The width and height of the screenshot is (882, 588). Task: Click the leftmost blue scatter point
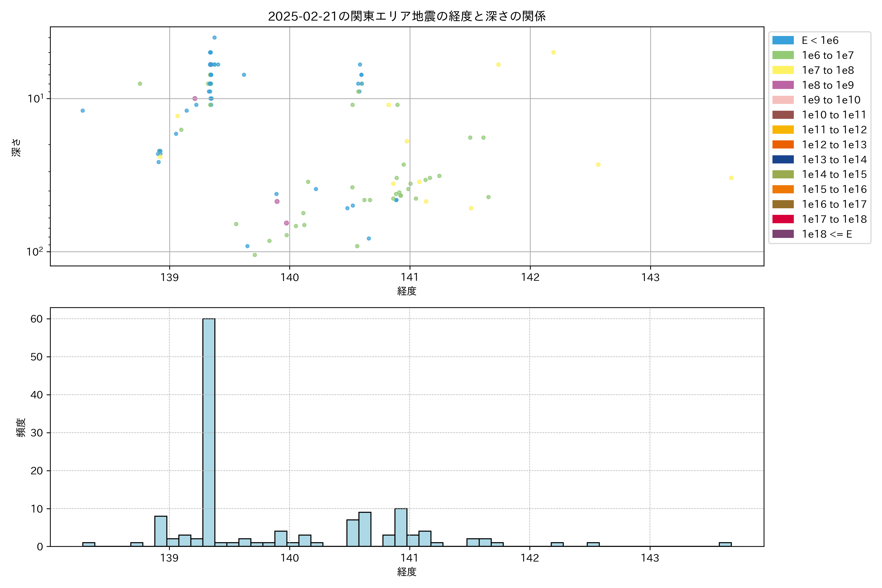click(83, 111)
